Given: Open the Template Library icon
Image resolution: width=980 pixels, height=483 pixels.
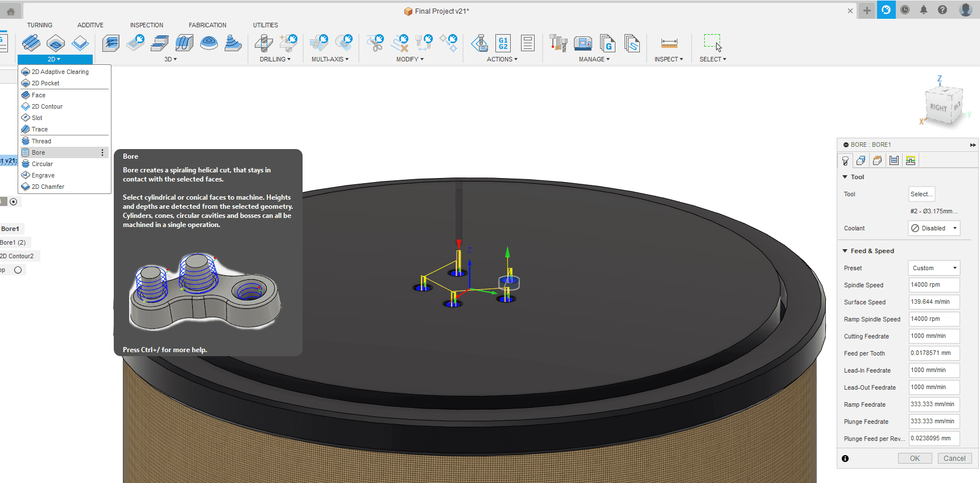Looking at the screenshot, I should tap(632, 43).
